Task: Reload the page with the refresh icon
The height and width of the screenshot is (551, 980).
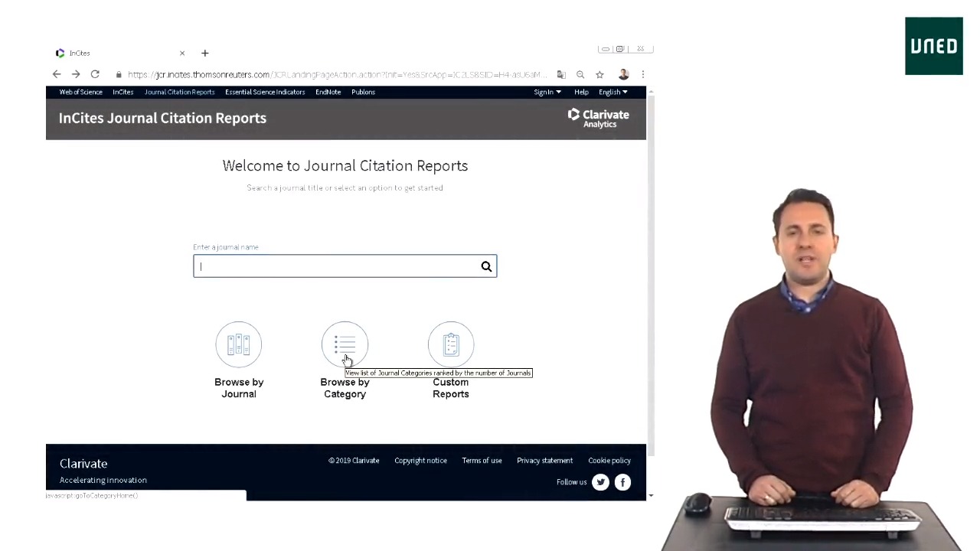Action: click(95, 74)
